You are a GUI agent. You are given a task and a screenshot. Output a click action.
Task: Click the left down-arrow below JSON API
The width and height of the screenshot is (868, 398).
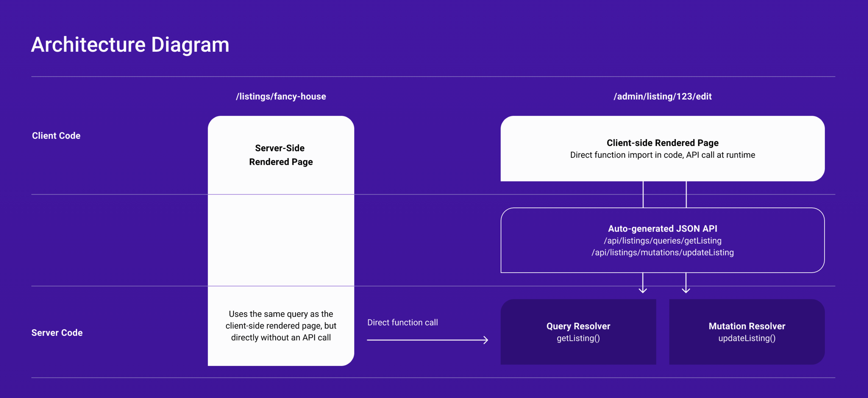[643, 283]
